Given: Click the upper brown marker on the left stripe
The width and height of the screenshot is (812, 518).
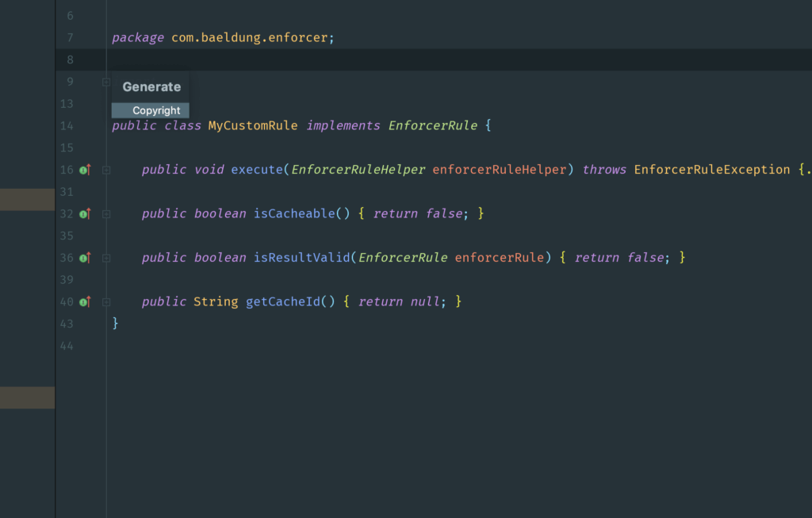Looking at the screenshot, I should 27,200.
